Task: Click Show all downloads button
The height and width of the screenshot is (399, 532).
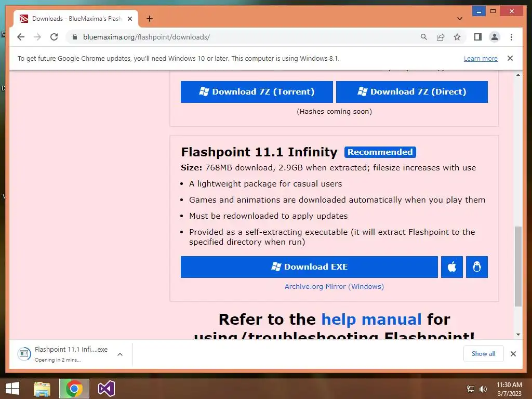Action: point(484,354)
